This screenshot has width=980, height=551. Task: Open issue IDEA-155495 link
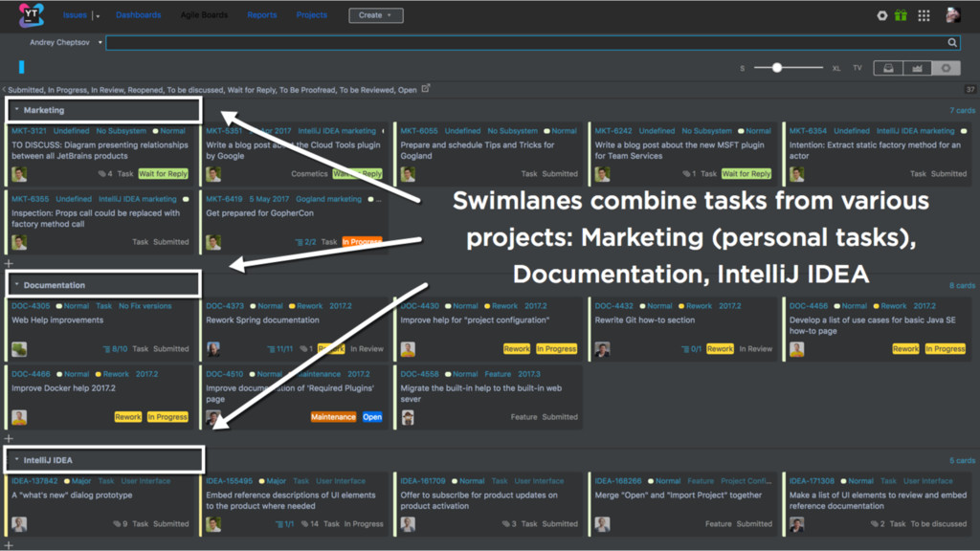click(230, 480)
